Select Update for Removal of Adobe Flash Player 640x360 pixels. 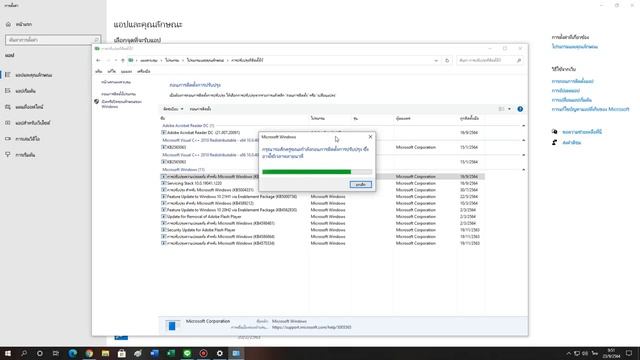tap(322, 217)
